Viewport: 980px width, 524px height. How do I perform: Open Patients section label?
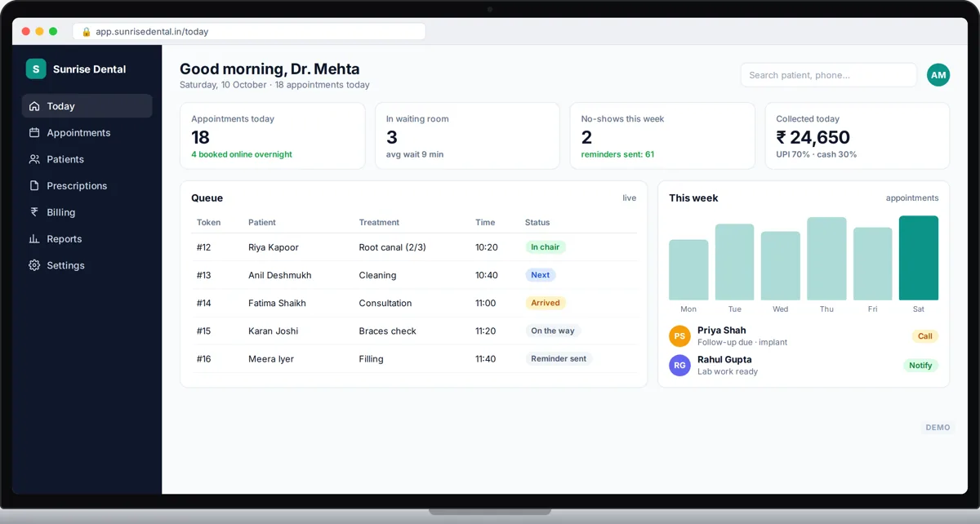pyautogui.click(x=65, y=159)
